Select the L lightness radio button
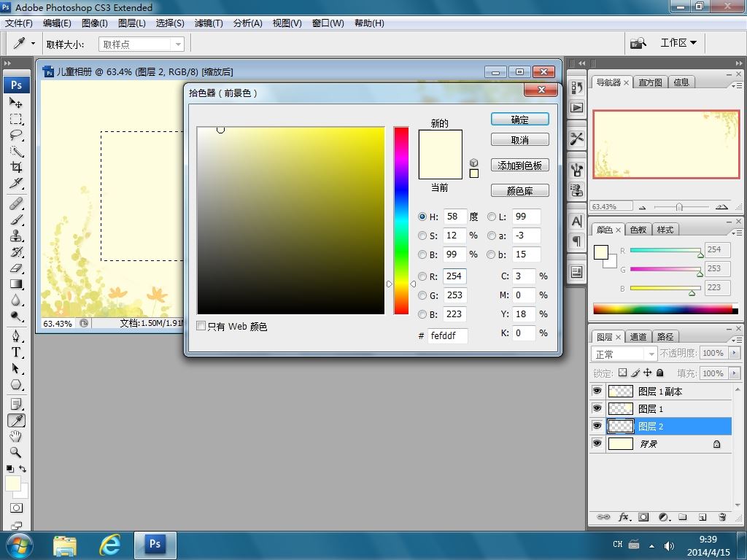Viewport: 747px width, 560px height. point(491,217)
